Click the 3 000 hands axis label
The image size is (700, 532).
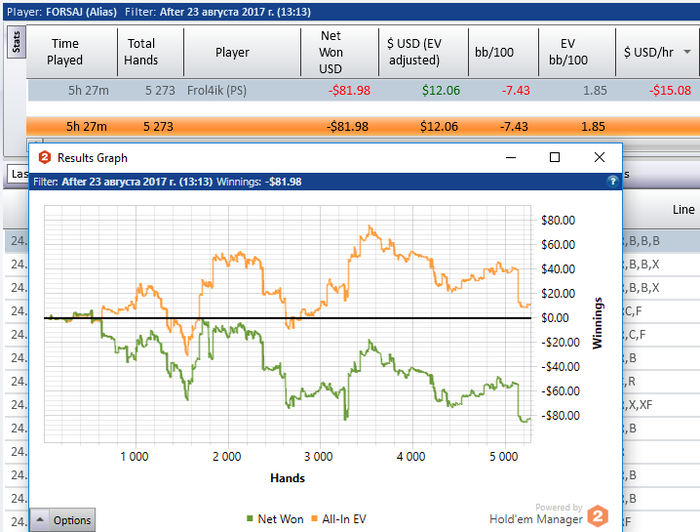[318, 457]
